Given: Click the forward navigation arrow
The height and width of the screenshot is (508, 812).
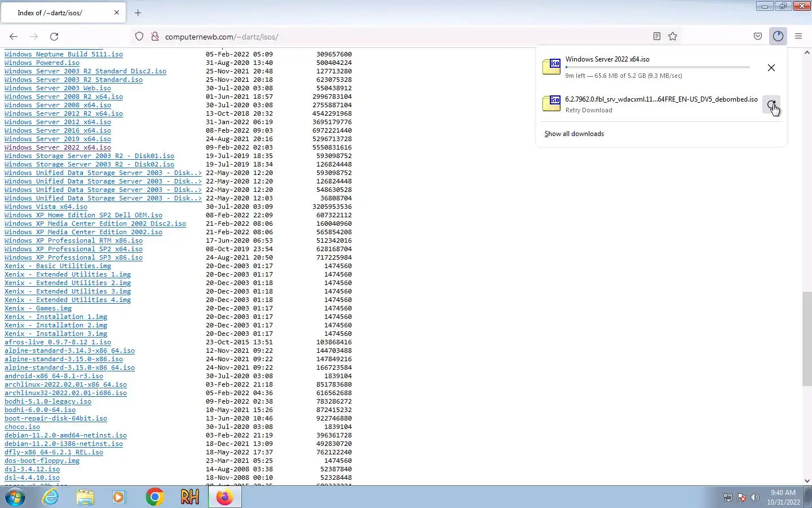Looking at the screenshot, I should [x=34, y=37].
